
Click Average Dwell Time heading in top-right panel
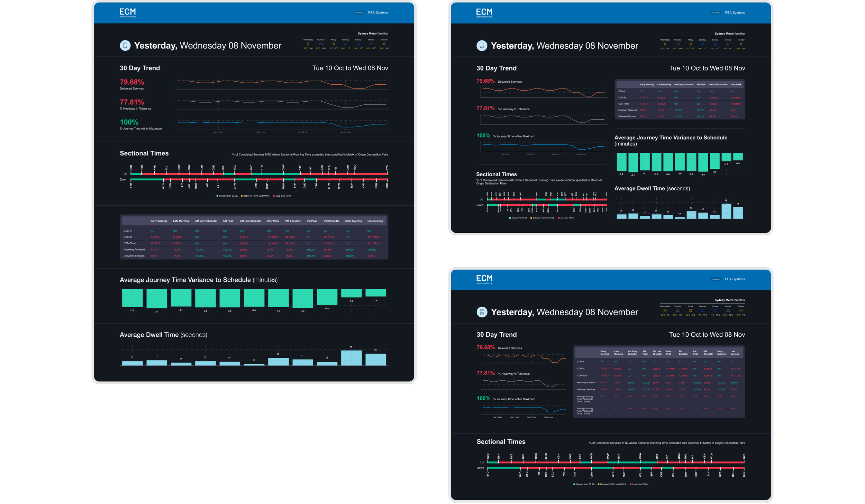click(x=652, y=188)
